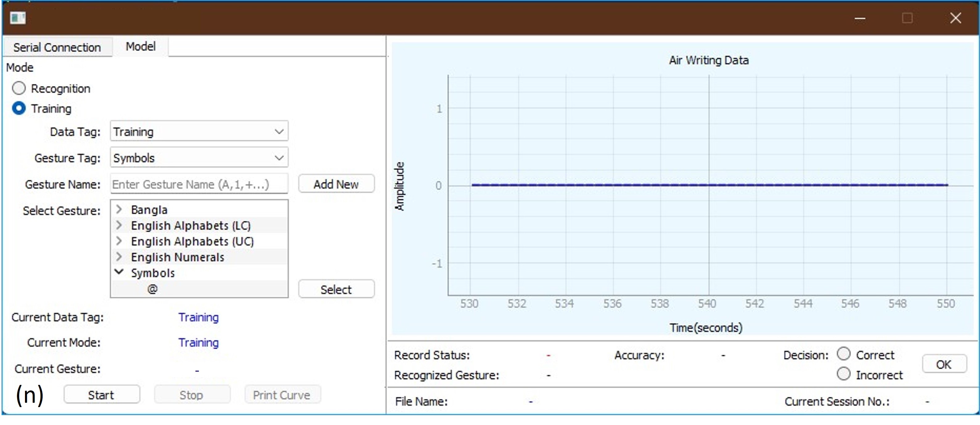Open the Gesture Tag dropdown
Screen dimensions: 980x425
coord(199,158)
